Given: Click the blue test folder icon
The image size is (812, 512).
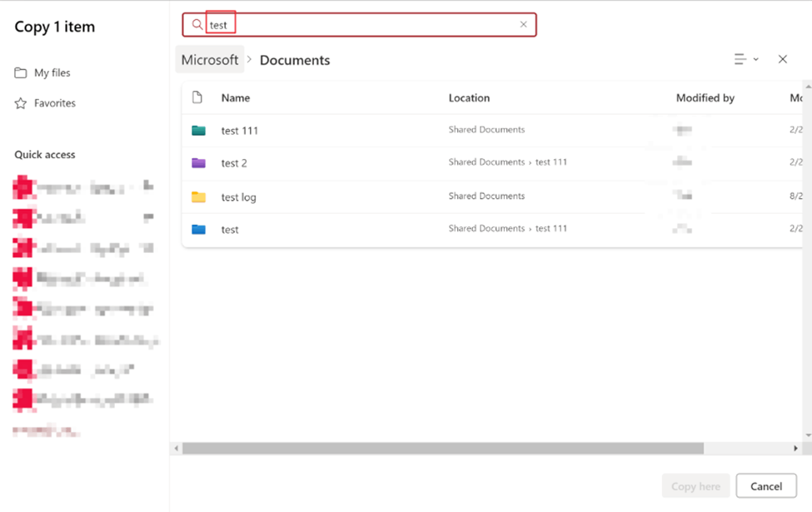Looking at the screenshot, I should pos(198,229).
